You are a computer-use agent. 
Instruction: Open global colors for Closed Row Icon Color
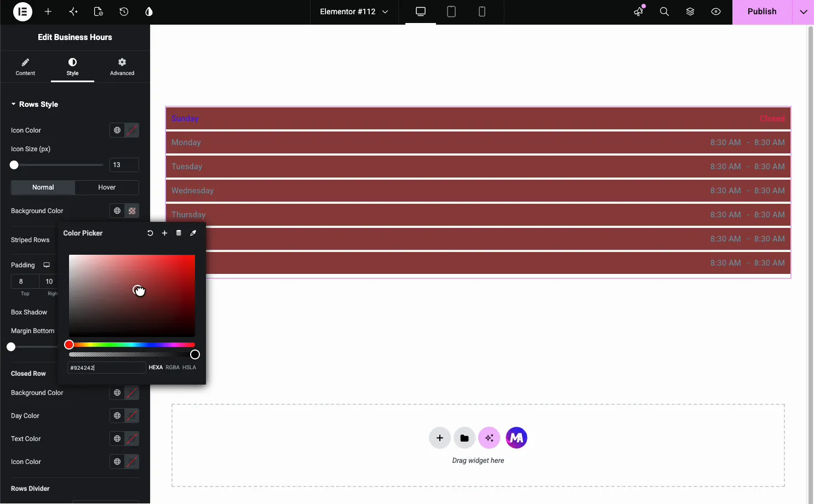[117, 462]
